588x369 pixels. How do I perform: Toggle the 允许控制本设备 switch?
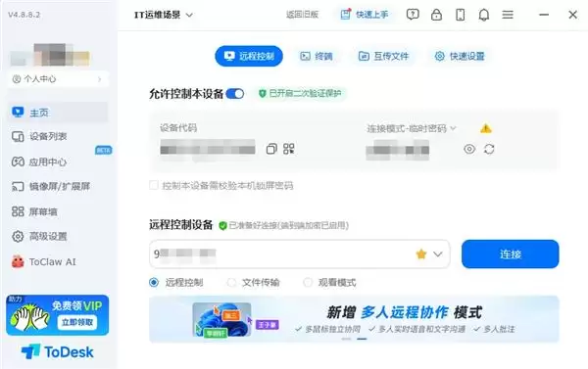tap(235, 94)
